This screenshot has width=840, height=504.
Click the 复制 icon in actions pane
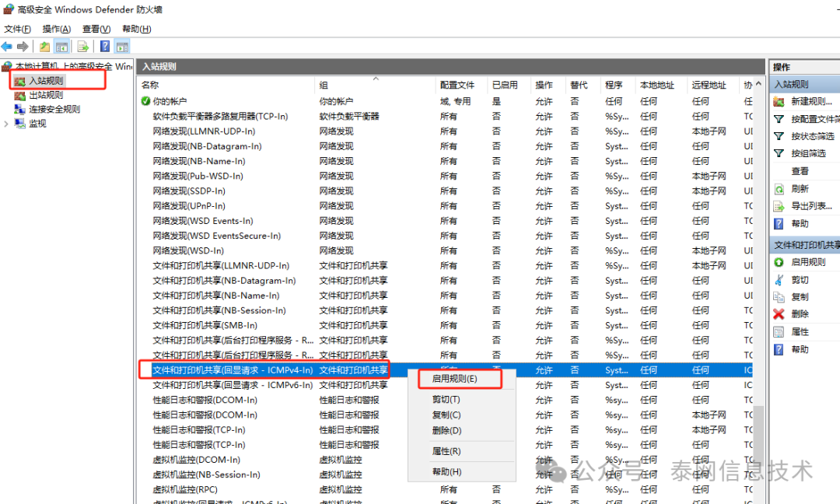[x=779, y=297]
